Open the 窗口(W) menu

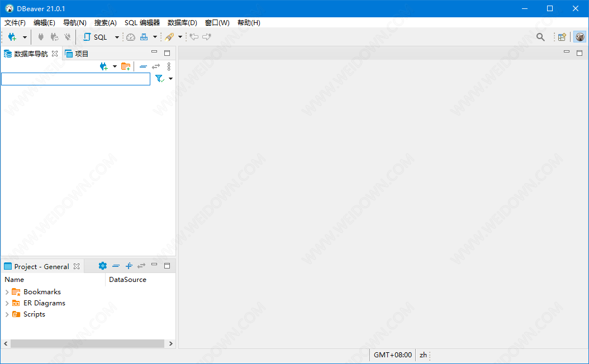[217, 23]
